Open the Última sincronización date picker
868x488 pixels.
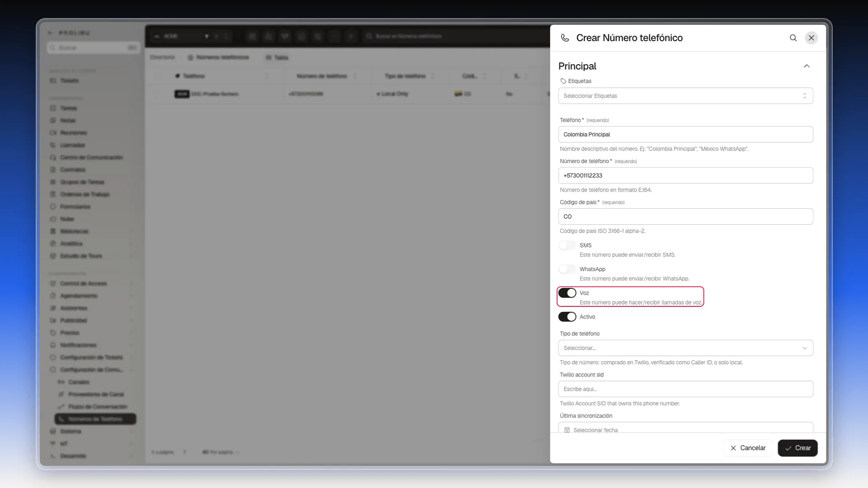685,428
